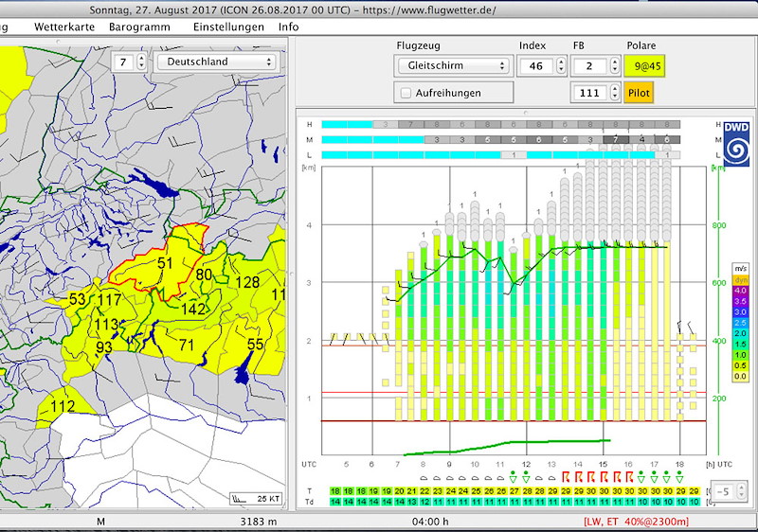Click the cloud dome symbol under hour 9

[449, 478]
